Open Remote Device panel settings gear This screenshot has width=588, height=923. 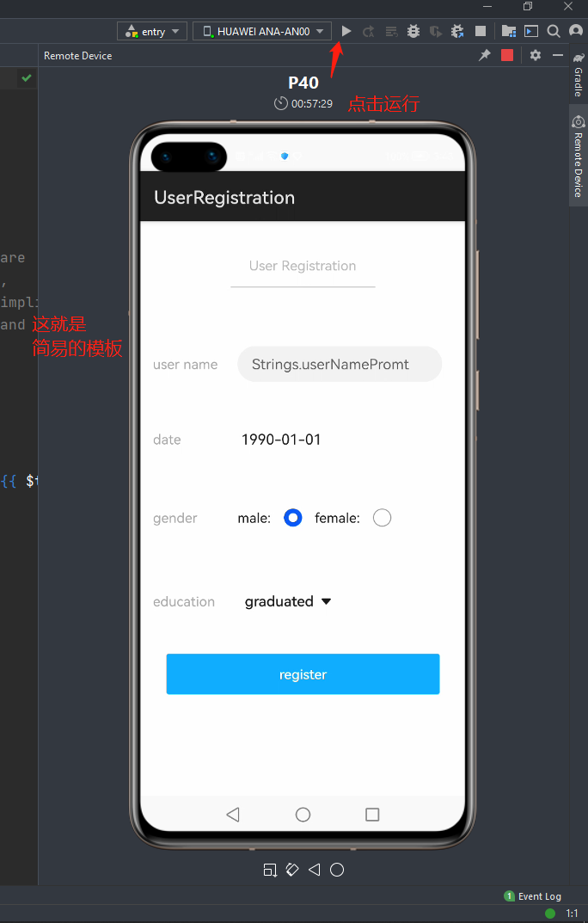click(x=536, y=55)
